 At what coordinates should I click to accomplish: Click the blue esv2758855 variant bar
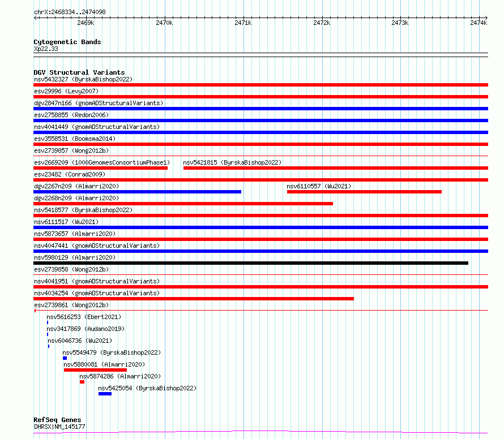pos(260,120)
